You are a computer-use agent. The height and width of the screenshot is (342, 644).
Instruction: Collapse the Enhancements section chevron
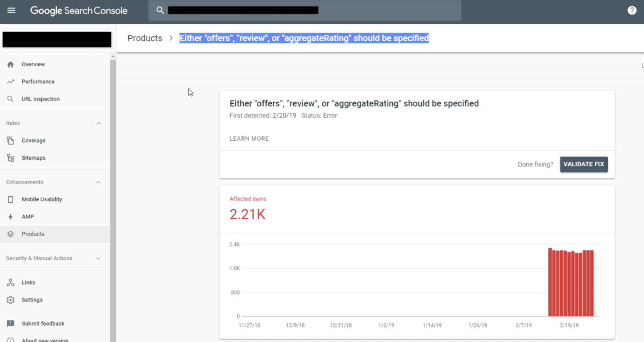click(98, 182)
